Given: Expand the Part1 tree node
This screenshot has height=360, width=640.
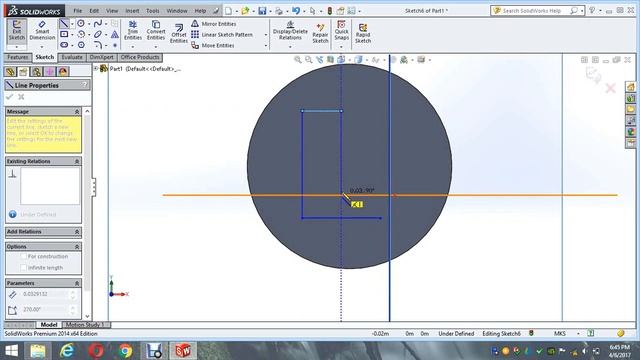Looking at the screenshot, I should 96,69.
